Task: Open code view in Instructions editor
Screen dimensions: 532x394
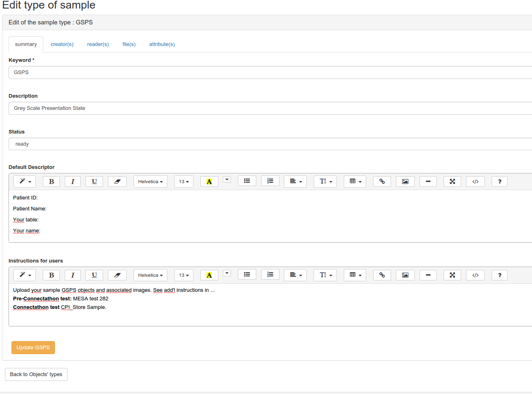Action: pos(475,275)
